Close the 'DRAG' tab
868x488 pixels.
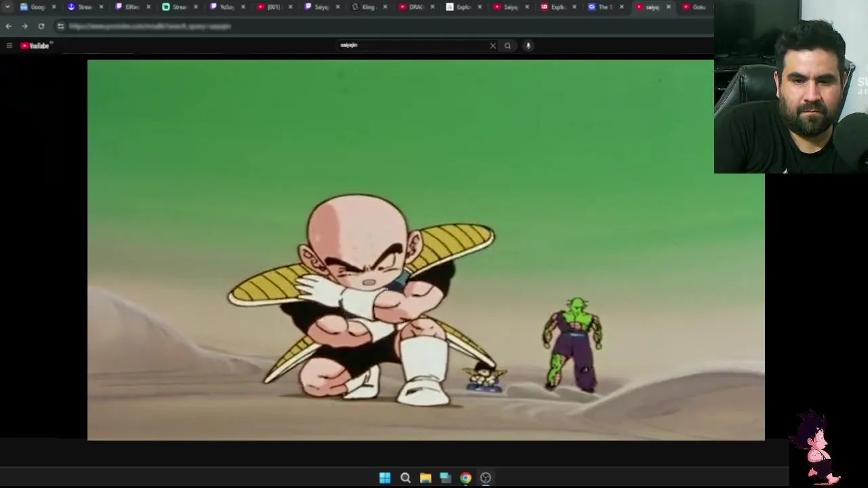click(433, 7)
